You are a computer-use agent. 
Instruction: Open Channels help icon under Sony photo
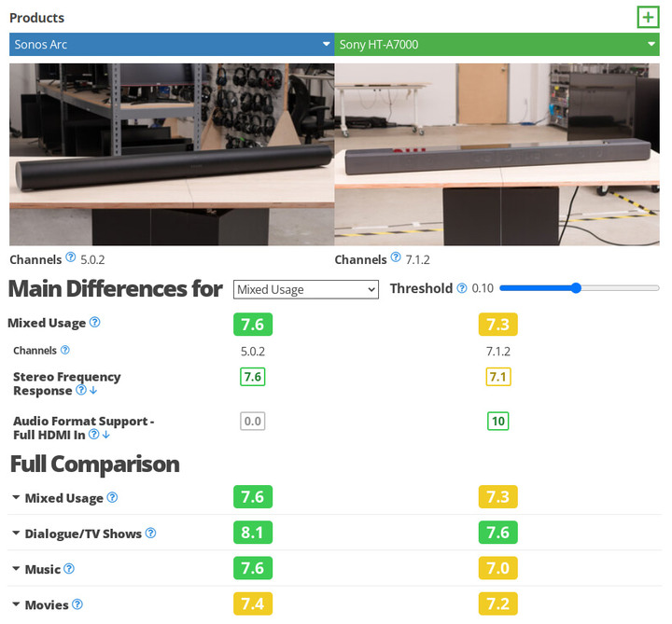tap(396, 257)
